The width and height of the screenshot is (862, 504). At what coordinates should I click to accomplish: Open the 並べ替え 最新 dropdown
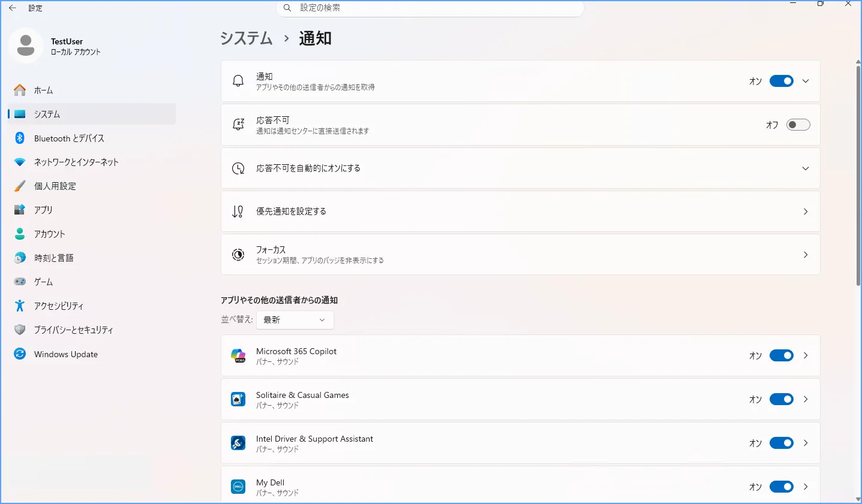tap(295, 320)
